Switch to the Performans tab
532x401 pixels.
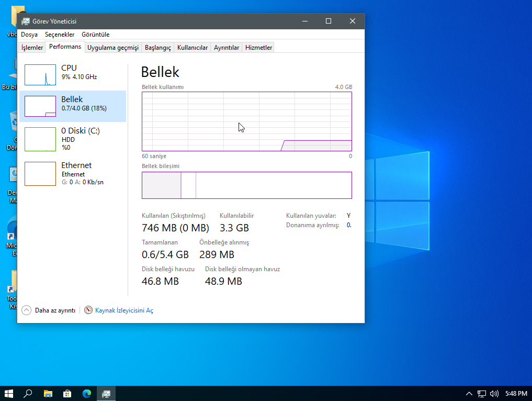[65, 47]
